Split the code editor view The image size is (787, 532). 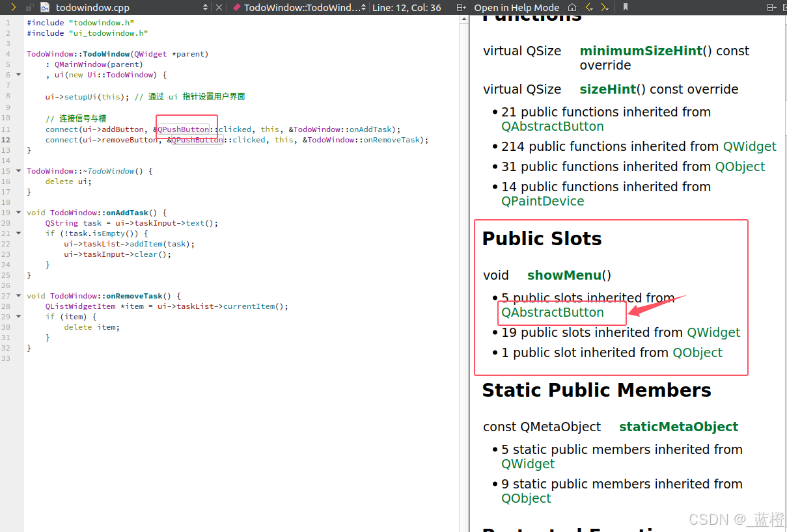[x=461, y=7]
